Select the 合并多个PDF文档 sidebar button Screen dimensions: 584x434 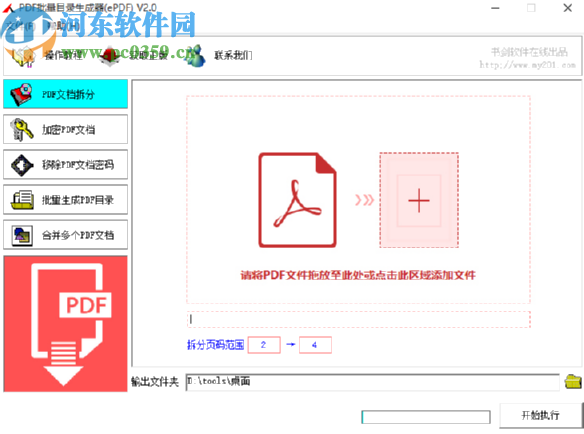[x=66, y=235]
